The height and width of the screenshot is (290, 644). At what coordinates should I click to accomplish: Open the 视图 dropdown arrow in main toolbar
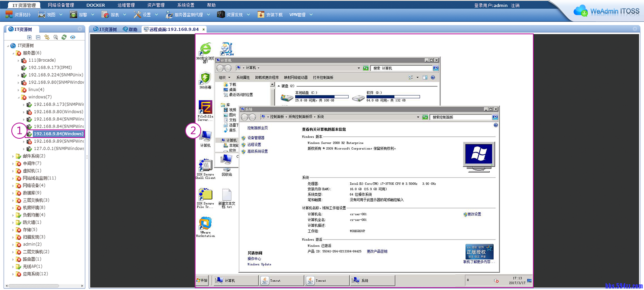pos(61,15)
